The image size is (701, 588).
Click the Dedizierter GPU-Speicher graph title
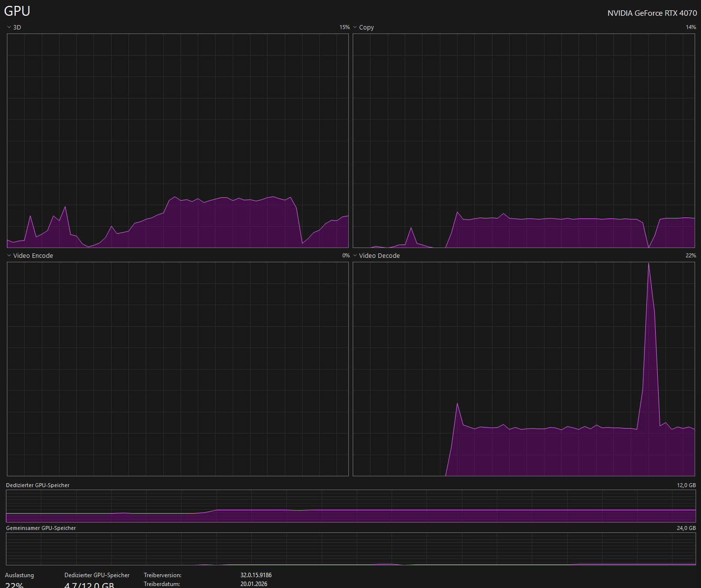point(38,485)
